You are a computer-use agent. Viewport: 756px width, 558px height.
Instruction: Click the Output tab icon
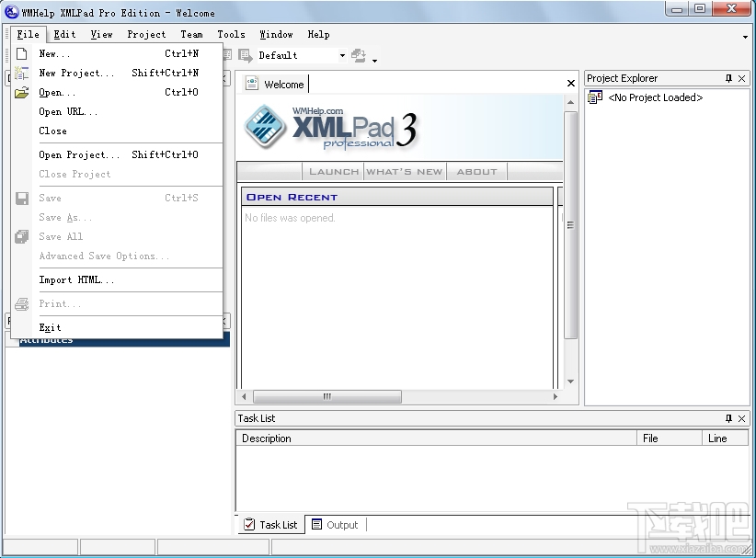pyautogui.click(x=316, y=524)
